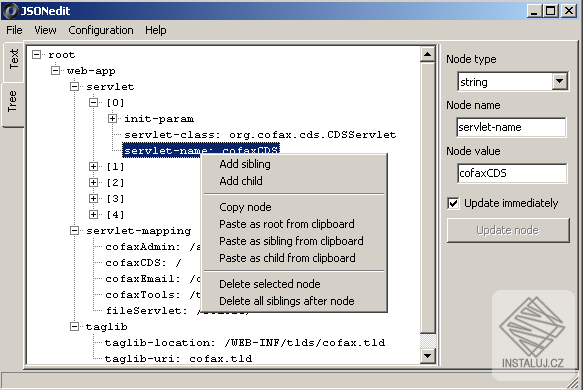Choose Delete all siblings after node
This screenshot has width=583, height=390.
pyautogui.click(x=294, y=301)
